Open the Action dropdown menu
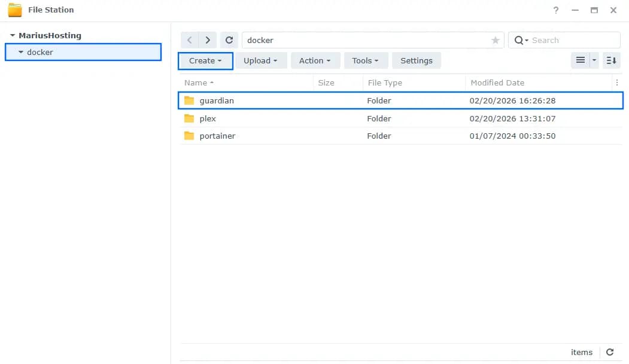 (x=315, y=60)
